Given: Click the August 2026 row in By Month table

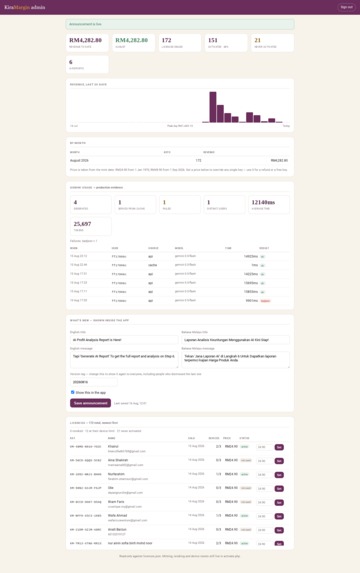Looking at the screenshot, I should point(179,160).
